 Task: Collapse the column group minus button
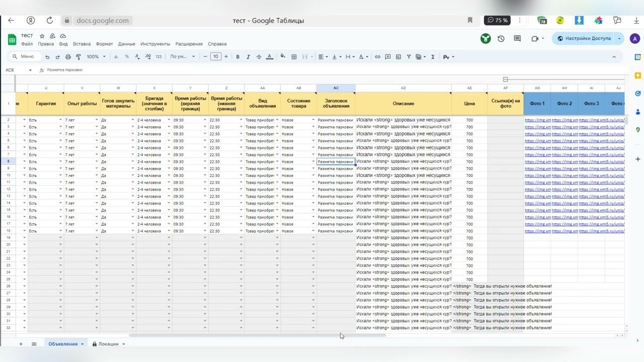tap(506, 79)
